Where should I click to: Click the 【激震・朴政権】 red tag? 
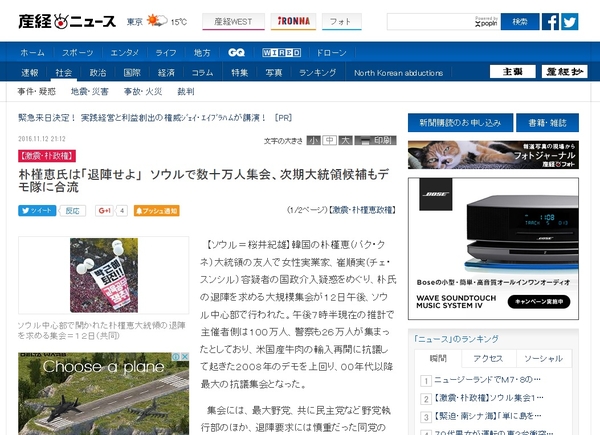click(47, 156)
